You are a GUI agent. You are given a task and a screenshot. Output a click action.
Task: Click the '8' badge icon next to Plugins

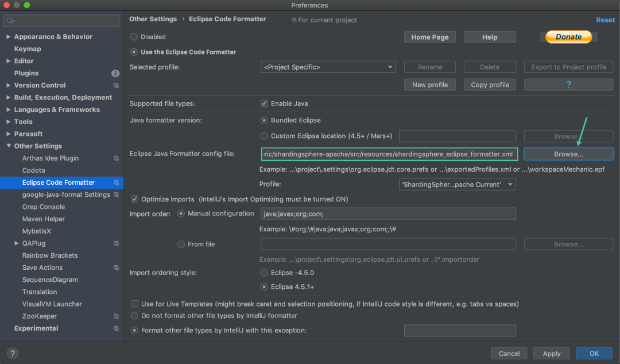coord(117,73)
